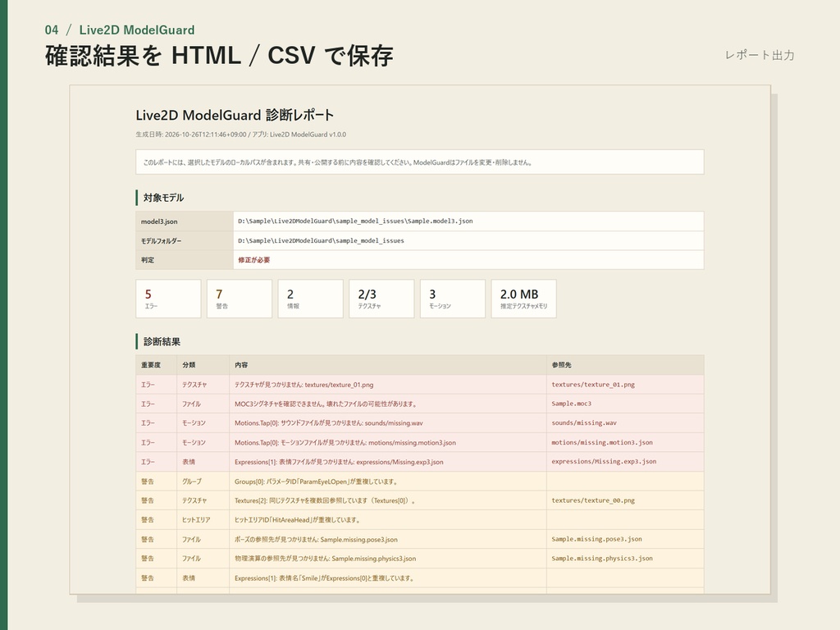Screen dimensions: 840x630
Task: Select the "MOC3シグネチャを確認できません" error message
Action: 326,404
